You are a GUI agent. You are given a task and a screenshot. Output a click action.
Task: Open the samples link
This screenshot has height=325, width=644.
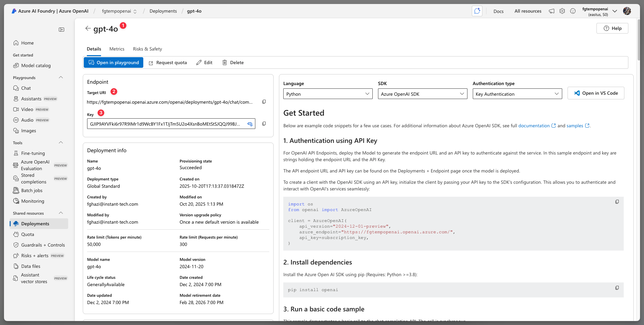578,126
